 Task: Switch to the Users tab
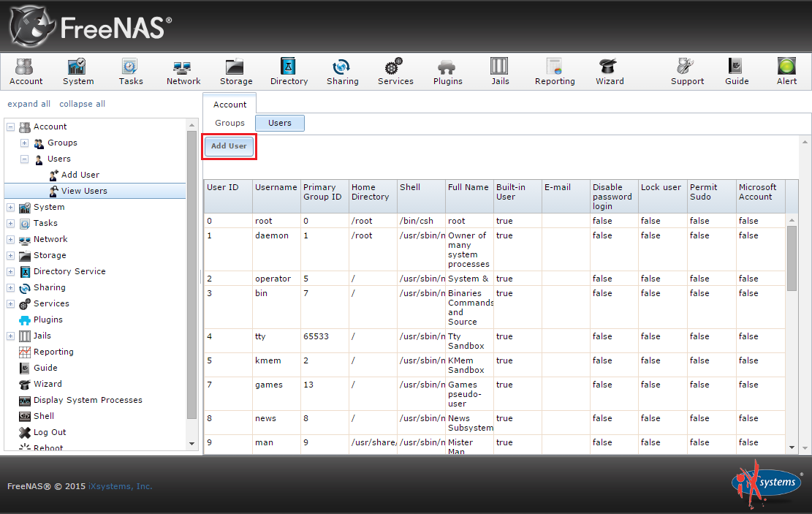click(280, 124)
